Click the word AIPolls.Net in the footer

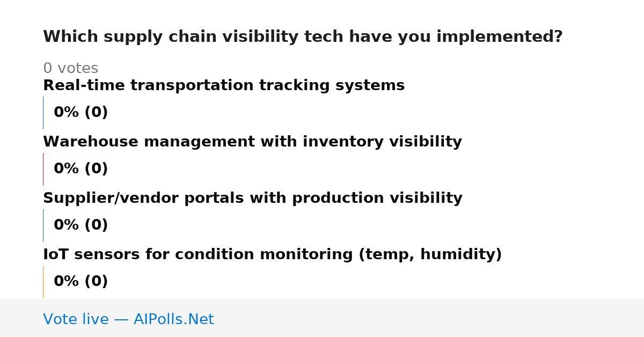tap(173, 319)
